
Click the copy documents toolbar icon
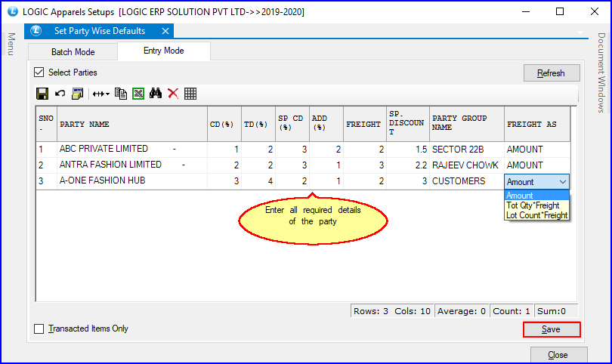121,94
